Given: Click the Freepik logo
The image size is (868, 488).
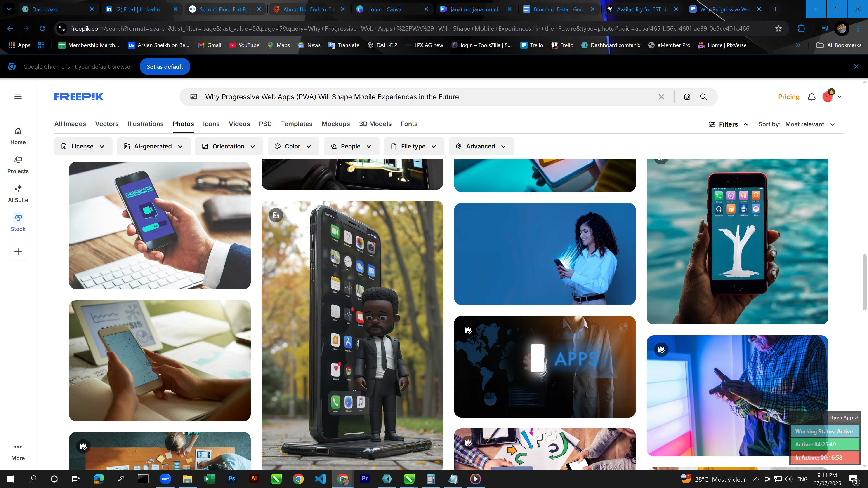Looking at the screenshot, I should [x=78, y=97].
